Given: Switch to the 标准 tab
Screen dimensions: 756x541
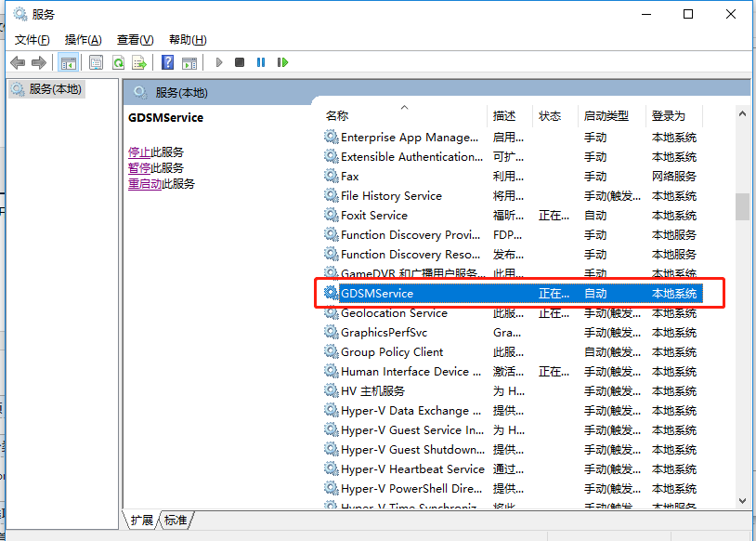Looking at the screenshot, I should 176,521.
